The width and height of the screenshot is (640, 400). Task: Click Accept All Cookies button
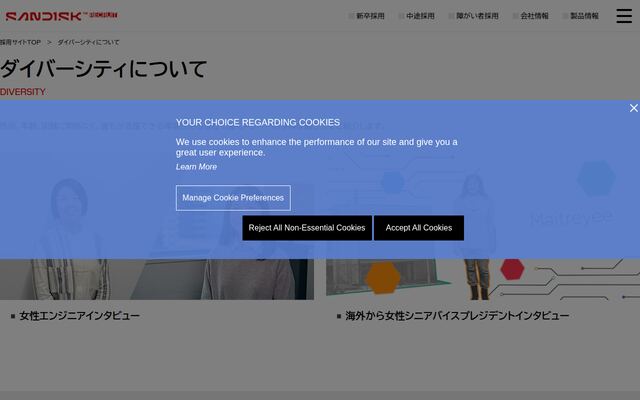click(419, 228)
